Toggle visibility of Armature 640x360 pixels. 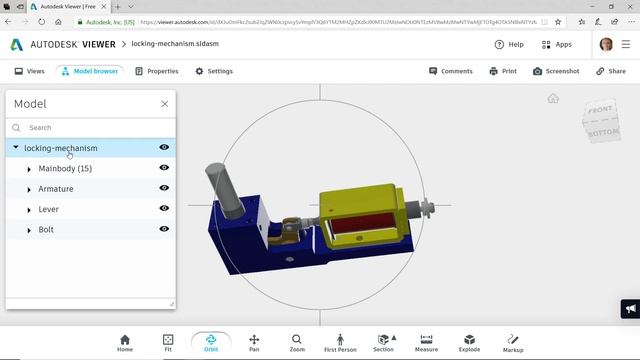tap(164, 188)
